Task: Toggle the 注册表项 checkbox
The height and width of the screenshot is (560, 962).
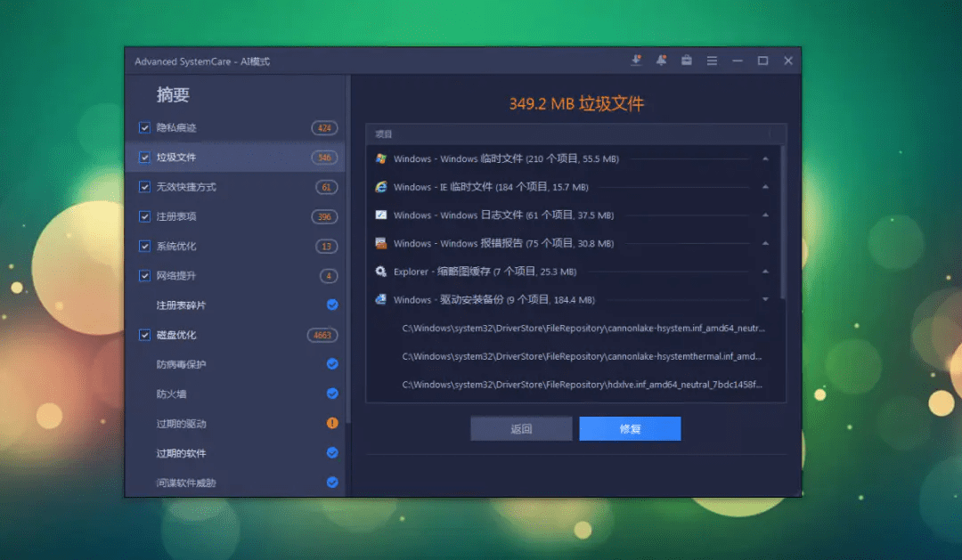Action: tap(144, 216)
